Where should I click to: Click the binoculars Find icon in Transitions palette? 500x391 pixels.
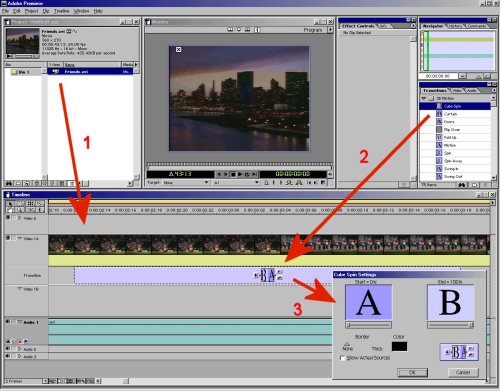[x=462, y=185]
